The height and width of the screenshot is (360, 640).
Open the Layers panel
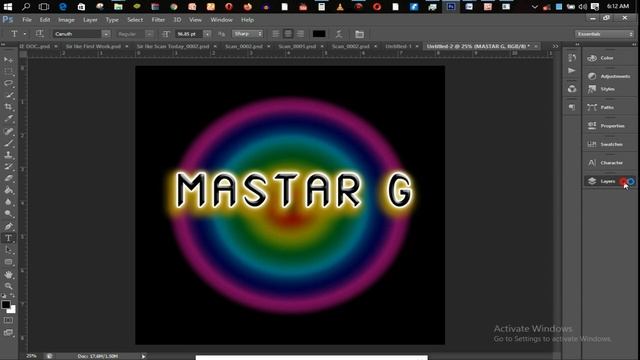click(609, 181)
